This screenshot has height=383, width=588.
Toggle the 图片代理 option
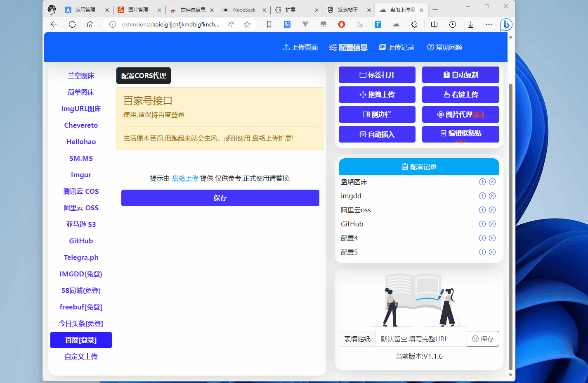pos(460,114)
